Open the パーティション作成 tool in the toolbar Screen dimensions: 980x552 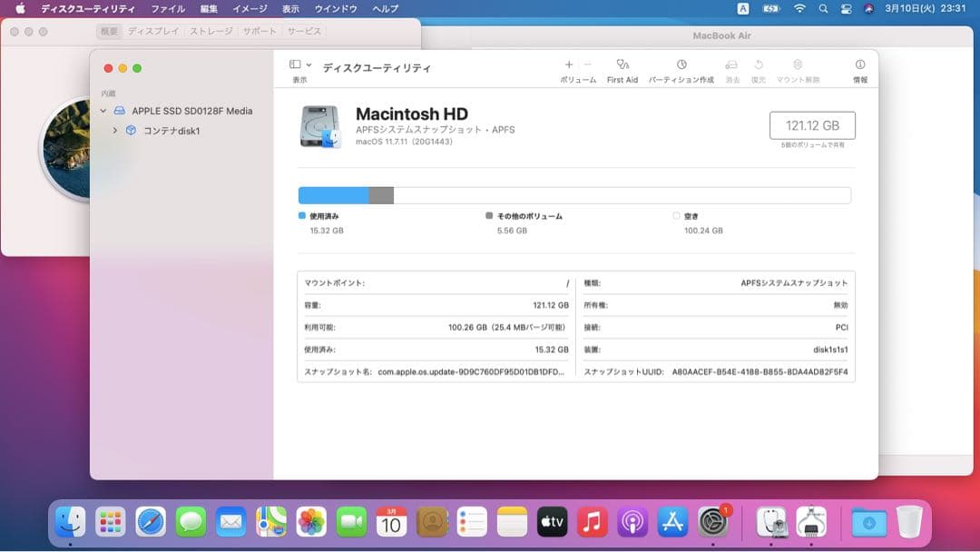tap(682, 68)
